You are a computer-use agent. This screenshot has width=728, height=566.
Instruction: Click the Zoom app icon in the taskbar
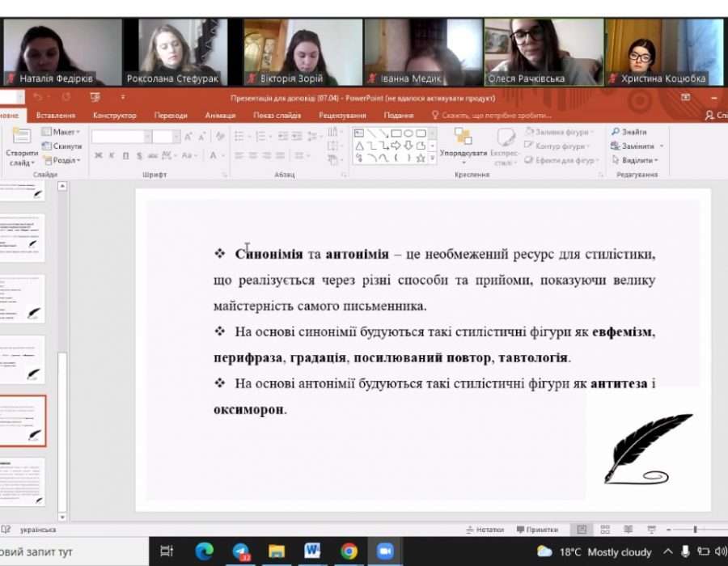tap(384, 551)
